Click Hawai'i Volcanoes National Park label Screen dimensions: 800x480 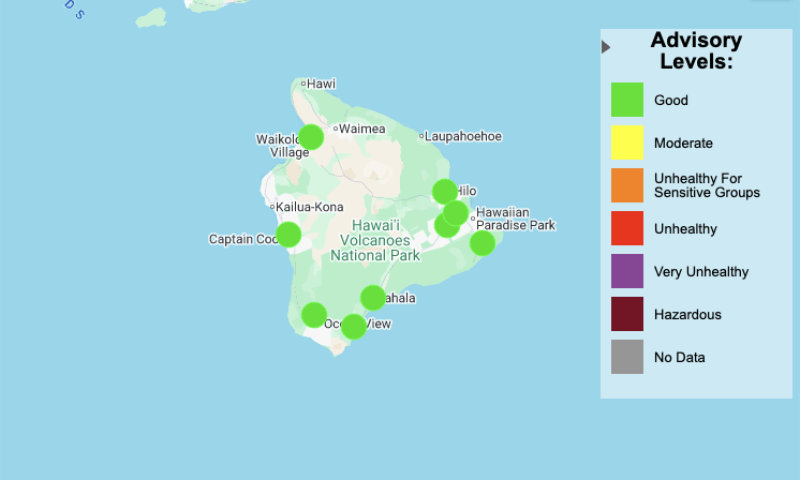click(x=375, y=240)
